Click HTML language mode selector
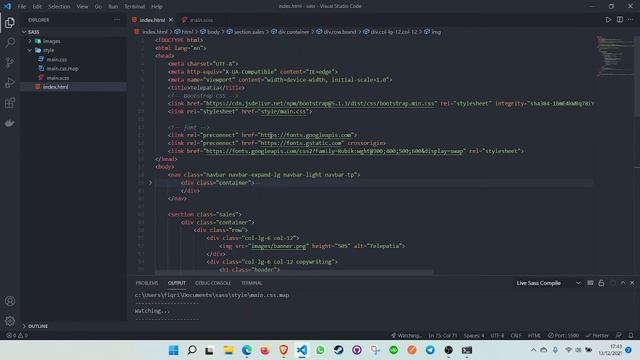 (534, 336)
